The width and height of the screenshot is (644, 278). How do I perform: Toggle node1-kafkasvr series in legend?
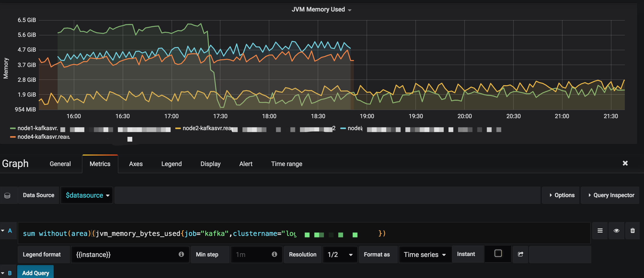[x=38, y=128]
